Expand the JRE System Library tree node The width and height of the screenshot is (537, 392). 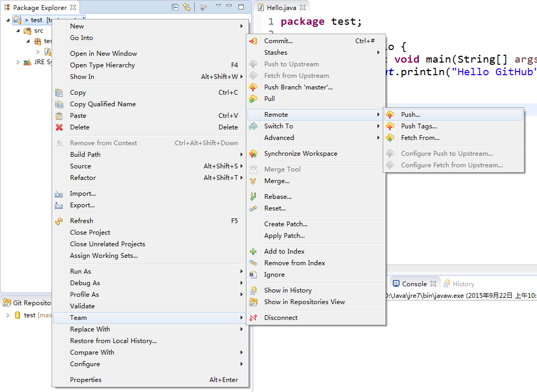coord(18,62)
